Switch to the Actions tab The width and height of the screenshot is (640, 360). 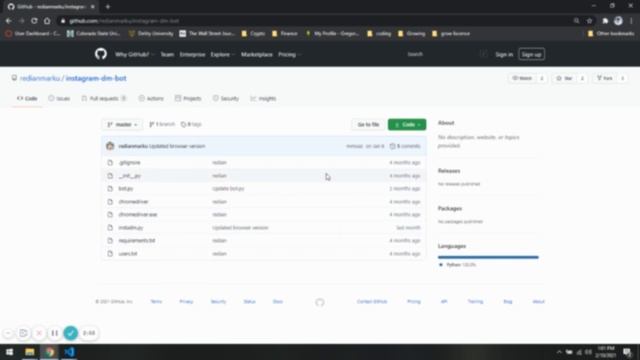click(151, 98)
